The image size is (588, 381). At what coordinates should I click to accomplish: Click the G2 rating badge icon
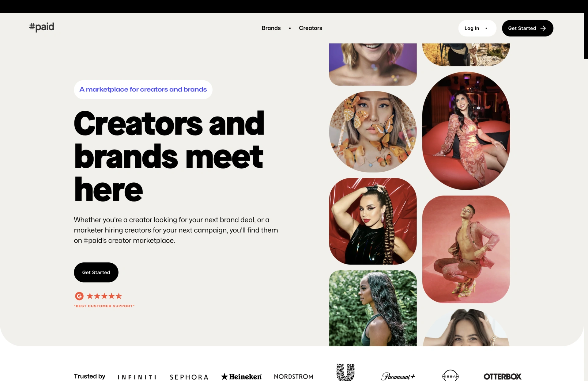(x=79, y=296)
